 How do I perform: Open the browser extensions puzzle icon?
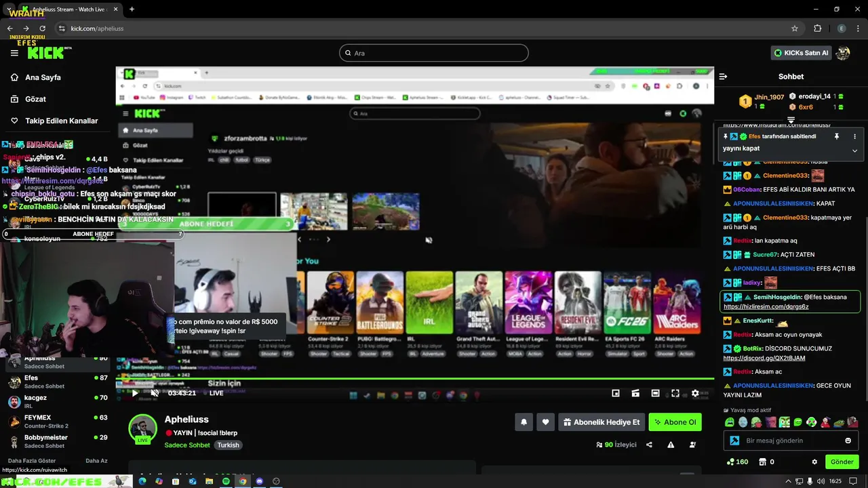point(817,28)
